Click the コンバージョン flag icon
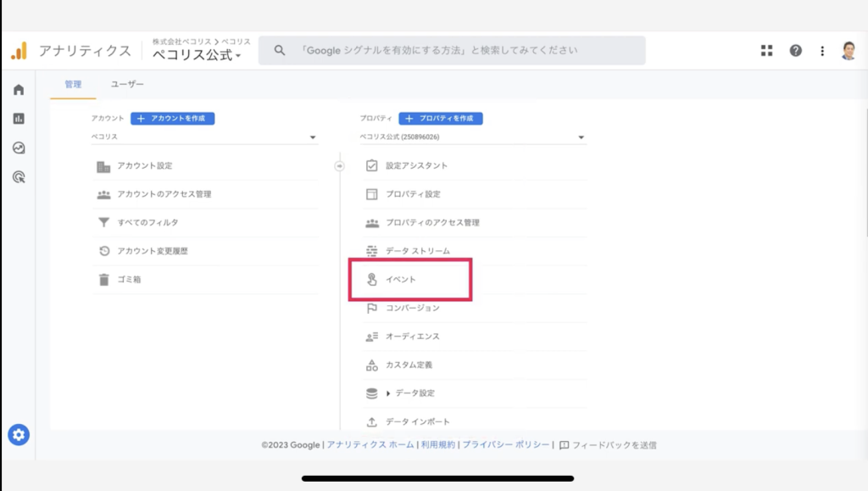Viewport: 868px width, 491px height. [x=372, y=309]
